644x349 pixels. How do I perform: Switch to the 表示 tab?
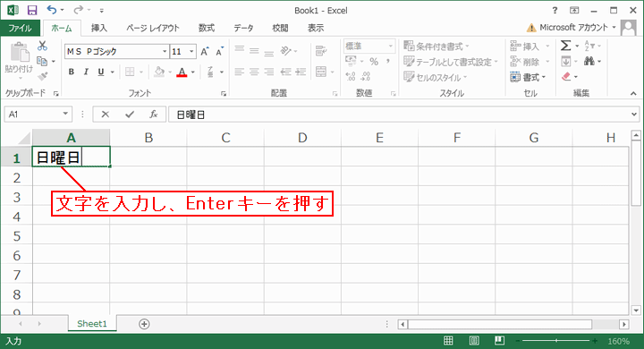pyautogui.click(x=316, y=28)
